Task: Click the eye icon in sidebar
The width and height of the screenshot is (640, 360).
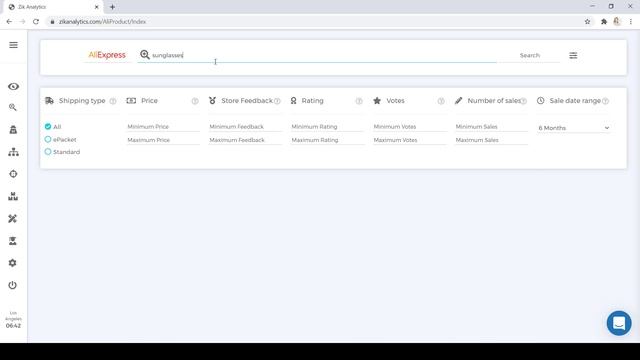Action: 13,87
